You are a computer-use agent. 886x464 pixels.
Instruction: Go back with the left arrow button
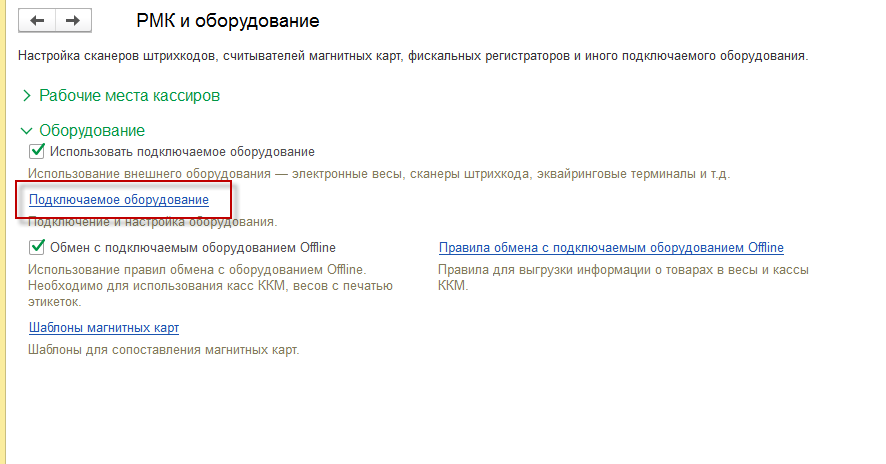tap(37, 21)
